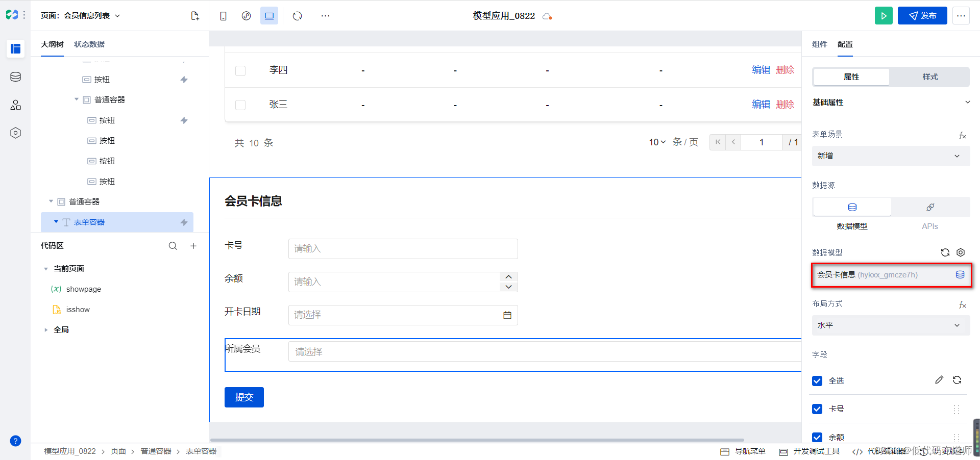The width and height of the screenshot is (980, 460).
Task: Switch to mobile device preview
Action: (x=223, y=16)
